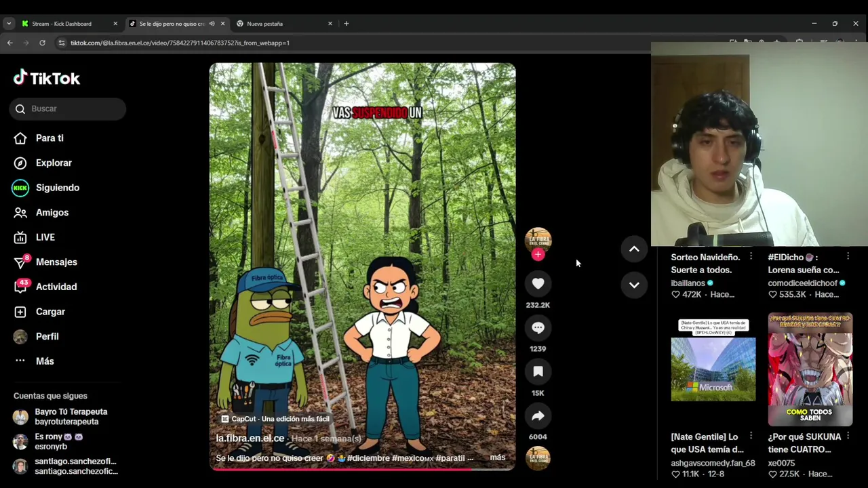This screenshot has height=488, width=868.
Task: Share the video with arrow icon
Action: [538, 415]
